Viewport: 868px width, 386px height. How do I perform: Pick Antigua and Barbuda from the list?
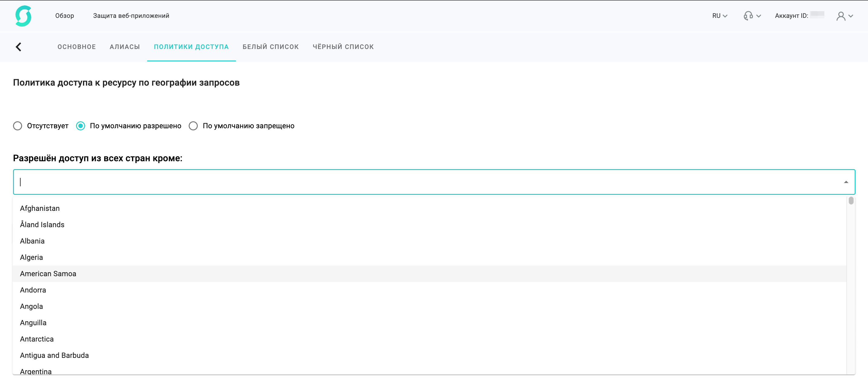click(54, 355)
